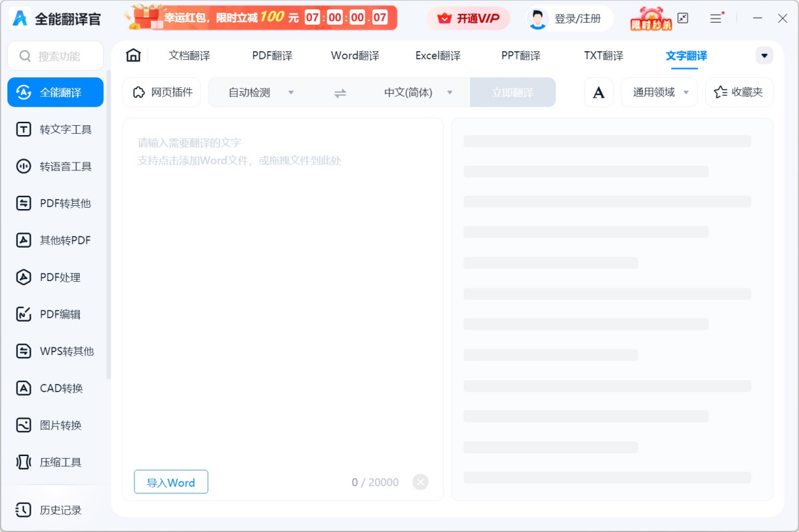The height and width of the screenshot is (532, 799).
Task: Select PDF处理 in the sidebar
Action: point(55,277)
